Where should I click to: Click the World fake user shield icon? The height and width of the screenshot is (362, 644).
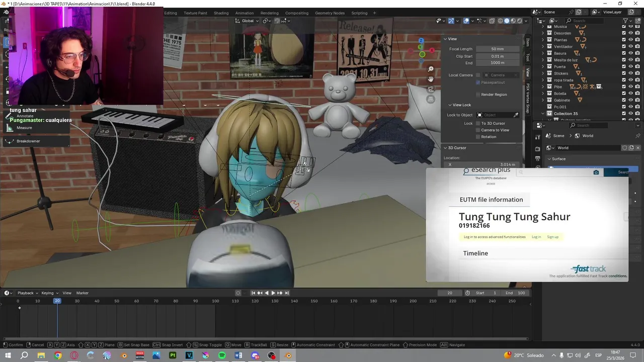(625, 148)
